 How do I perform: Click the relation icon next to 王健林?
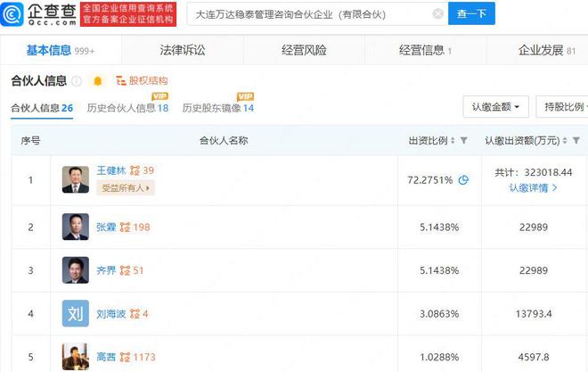pyautogui.click(x=135, y=170)
